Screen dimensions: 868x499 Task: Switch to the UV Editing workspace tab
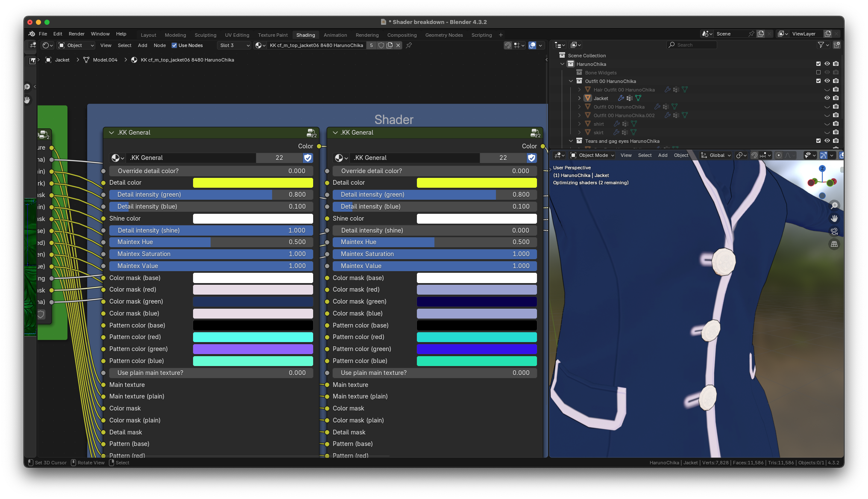pos(237,35)
